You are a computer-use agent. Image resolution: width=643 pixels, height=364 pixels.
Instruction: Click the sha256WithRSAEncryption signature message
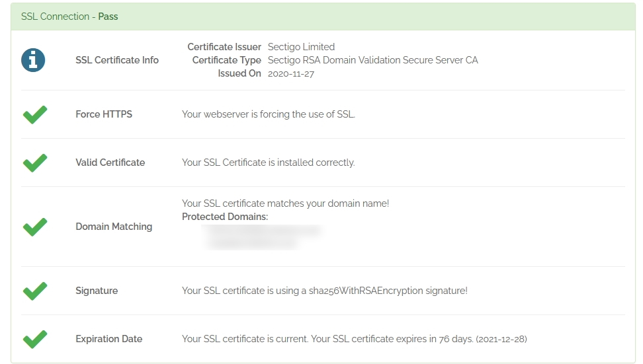pyautogui.click(x=324, y=291)
